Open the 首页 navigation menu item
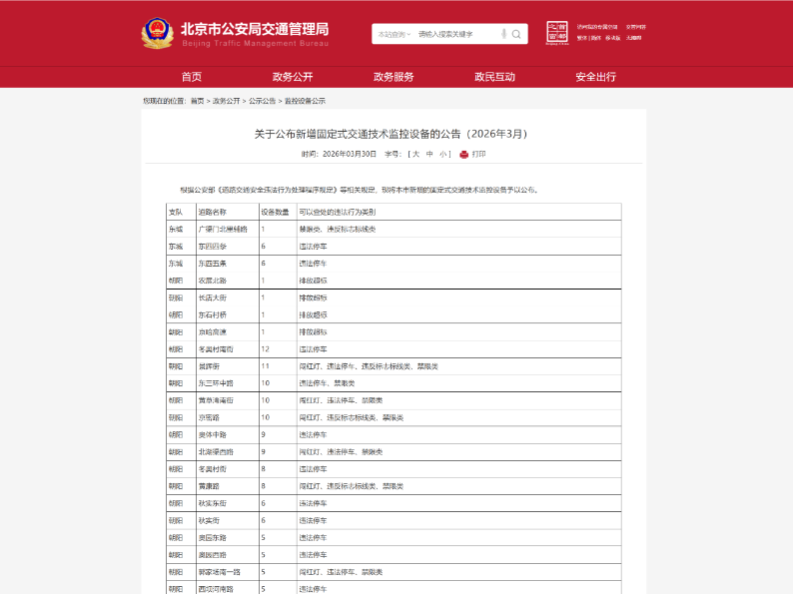Image resolution: width=793 pixels, height=595 pixels. (192, 77)
